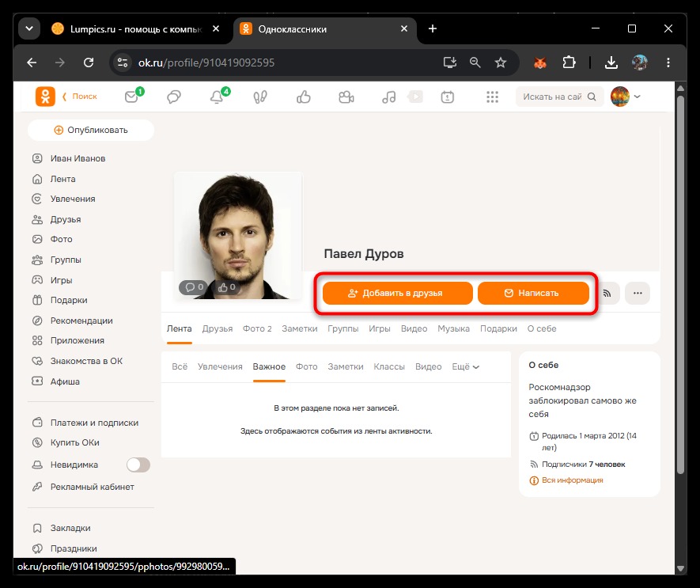Viewport: 700px width, 588px height.
Task: Open the events thumbs-up icon in header
Action: (304, 97)
